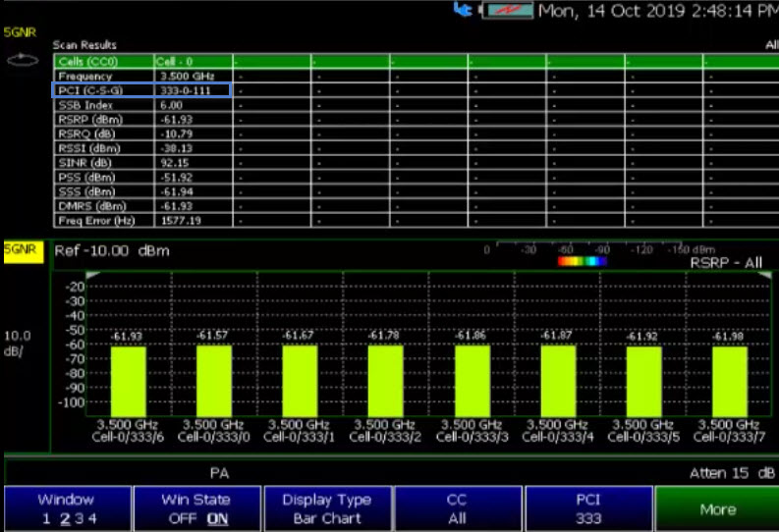The width and height of the screenshot is (779, 532).
Task: Select the Cell - 0 column header
Action: coord(194,62)
